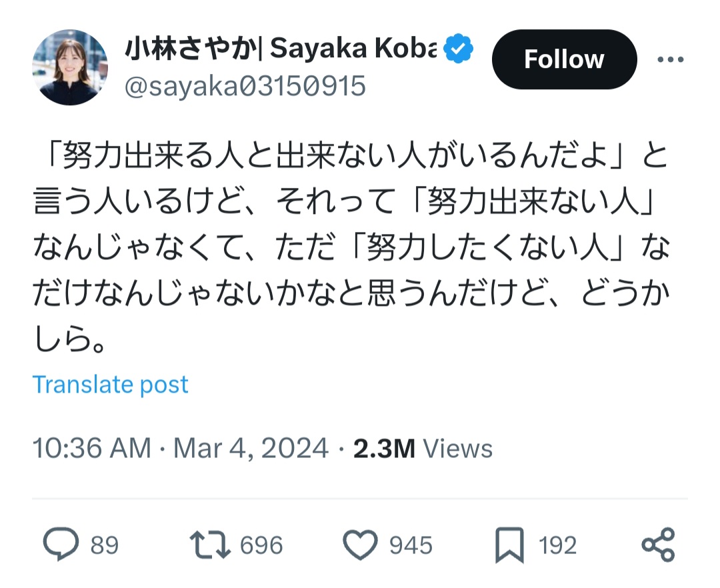Click the blue verified badge
The height and width of the screenshot is (588, 720).
click(459, 49)
